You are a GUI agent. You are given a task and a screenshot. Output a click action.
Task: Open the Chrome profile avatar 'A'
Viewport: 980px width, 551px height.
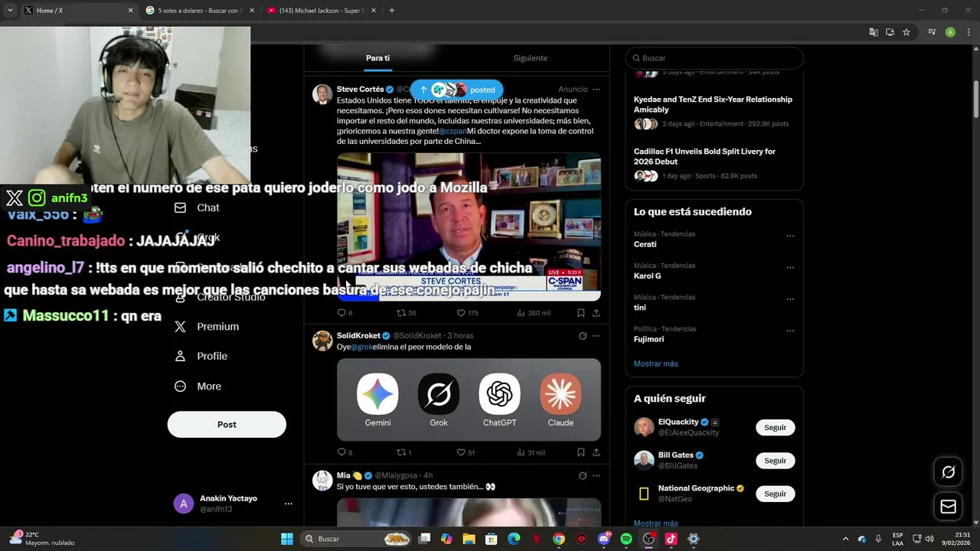950,32
